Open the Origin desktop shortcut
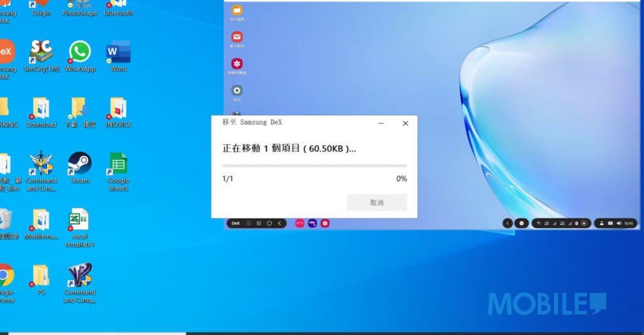Screen dimensions: 644x335 coord(41,8)
